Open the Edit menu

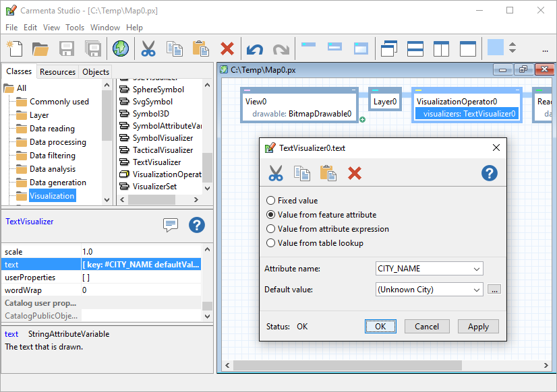tap(30, 28)
